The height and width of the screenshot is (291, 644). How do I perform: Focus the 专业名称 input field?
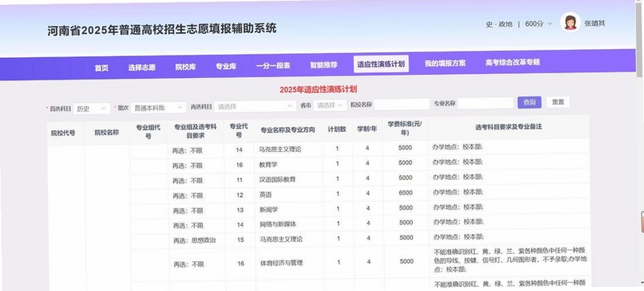tap(485, 103)
